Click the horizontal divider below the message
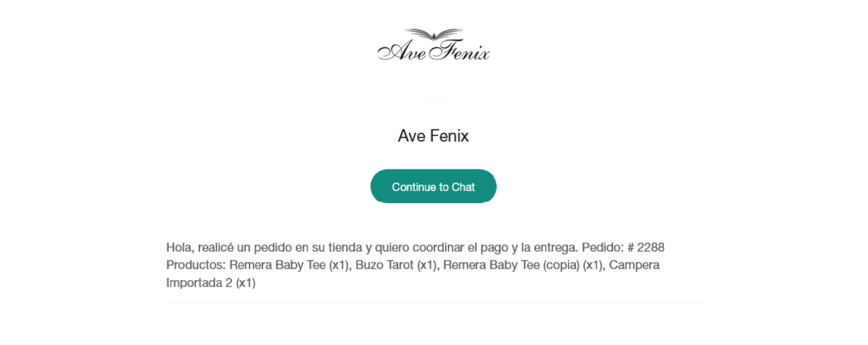The width and height of the screenshot is (868, 345). pyautogui.click(x=434, y=303)
